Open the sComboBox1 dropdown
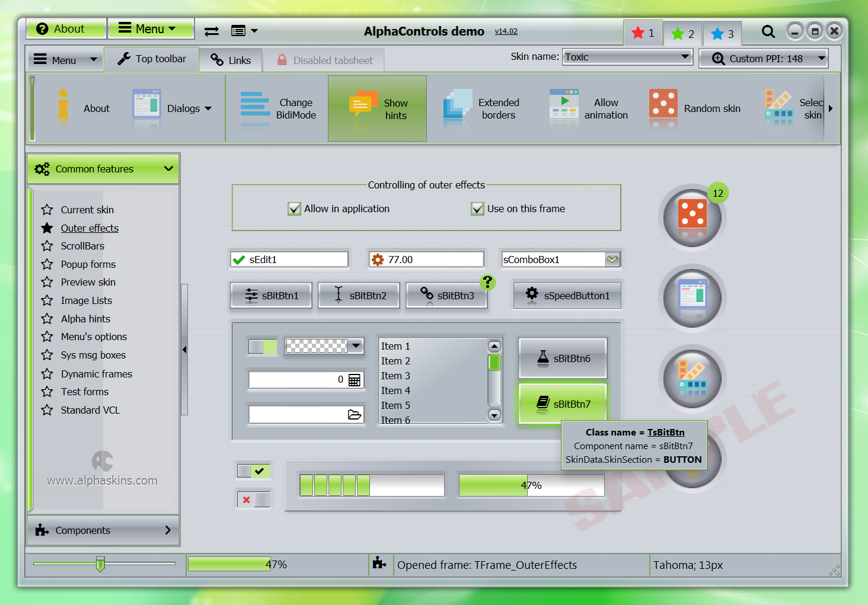 [x=612, y=260]
